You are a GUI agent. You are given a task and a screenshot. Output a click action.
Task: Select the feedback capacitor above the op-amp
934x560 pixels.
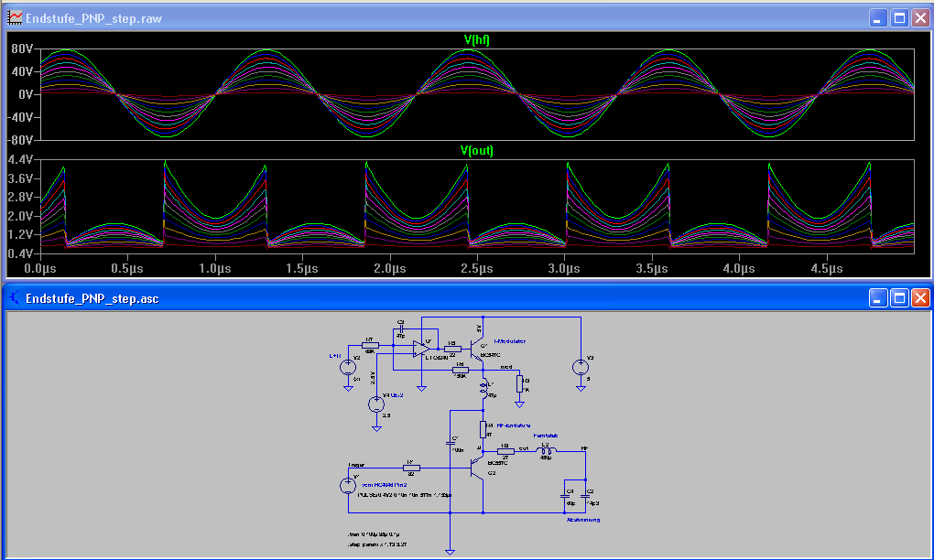click(x=401, y=329)
